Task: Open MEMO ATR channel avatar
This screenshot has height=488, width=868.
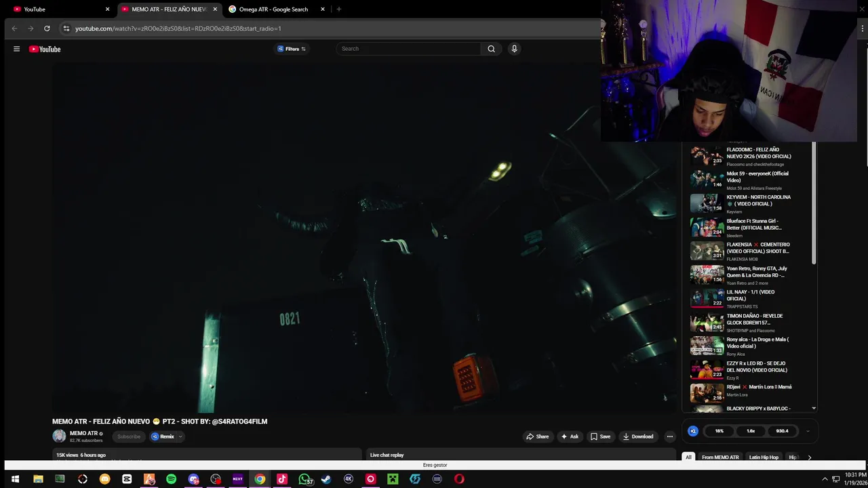Action: coord(59,436)
